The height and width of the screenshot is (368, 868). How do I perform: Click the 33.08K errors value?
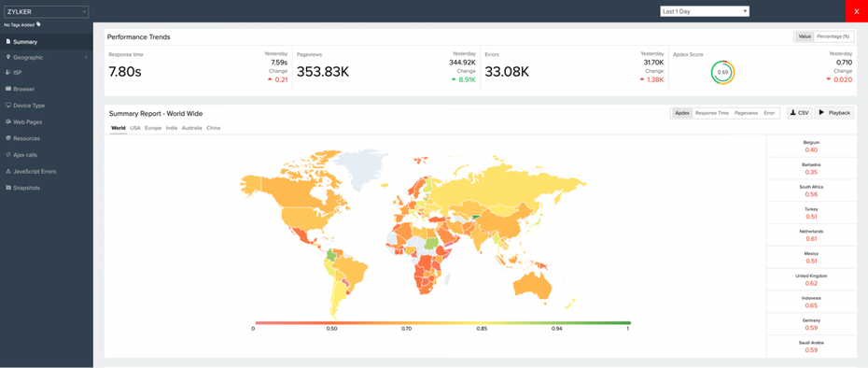(x=507, y=72)
